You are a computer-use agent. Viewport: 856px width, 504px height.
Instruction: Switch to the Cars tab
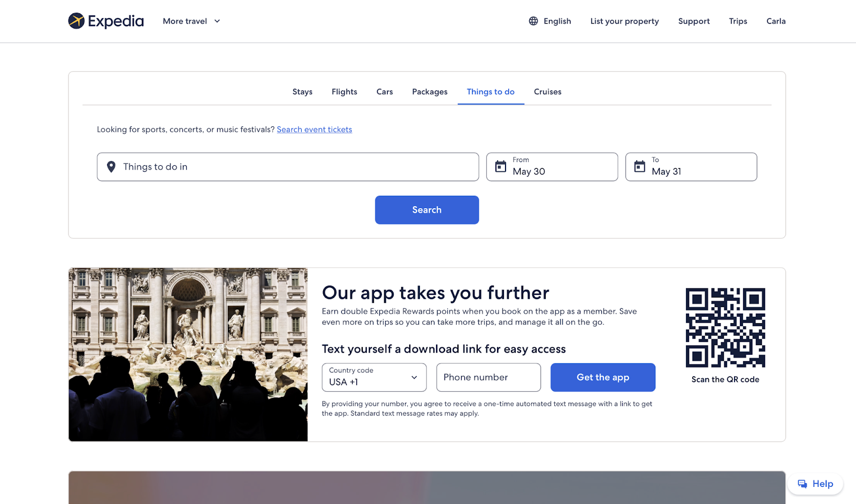[x=385, y=91]
